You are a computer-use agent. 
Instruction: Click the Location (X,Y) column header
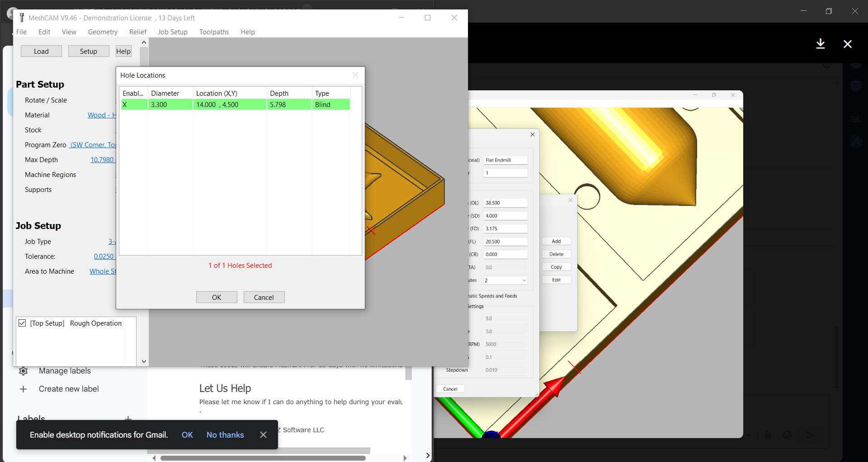(x=230, y=93)
